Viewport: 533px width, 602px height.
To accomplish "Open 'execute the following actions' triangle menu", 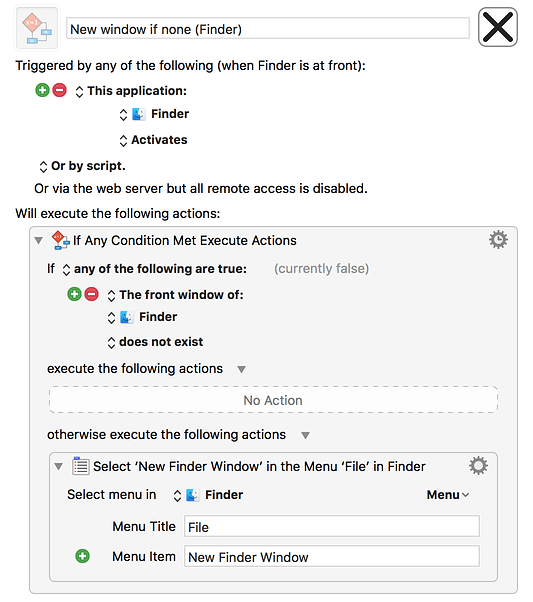I will pos(241,369).
